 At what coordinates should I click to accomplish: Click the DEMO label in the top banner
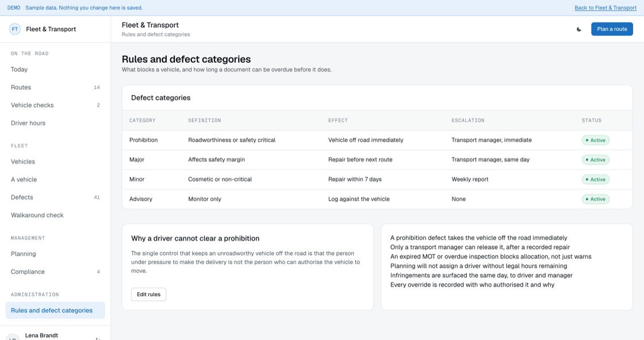[x=14, y=8]
